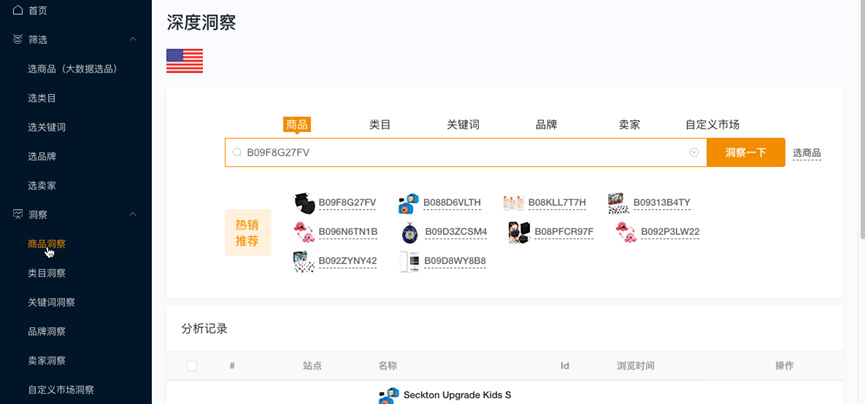Collapse the 洞察 section chevron
The width and height of the screenshot is (865, 404).
coord(132,214)
